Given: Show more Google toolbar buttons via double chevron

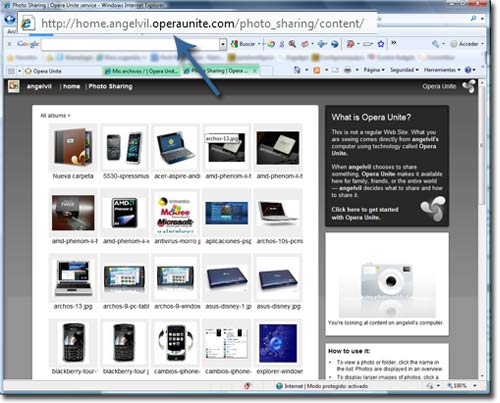Looking at the screenshot, I should click(x=394, y=43).
